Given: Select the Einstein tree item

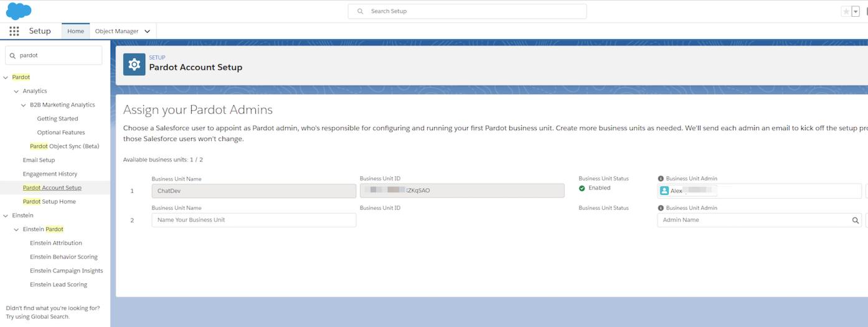Looking at the screenshot, I should click(x=22, y=216).
